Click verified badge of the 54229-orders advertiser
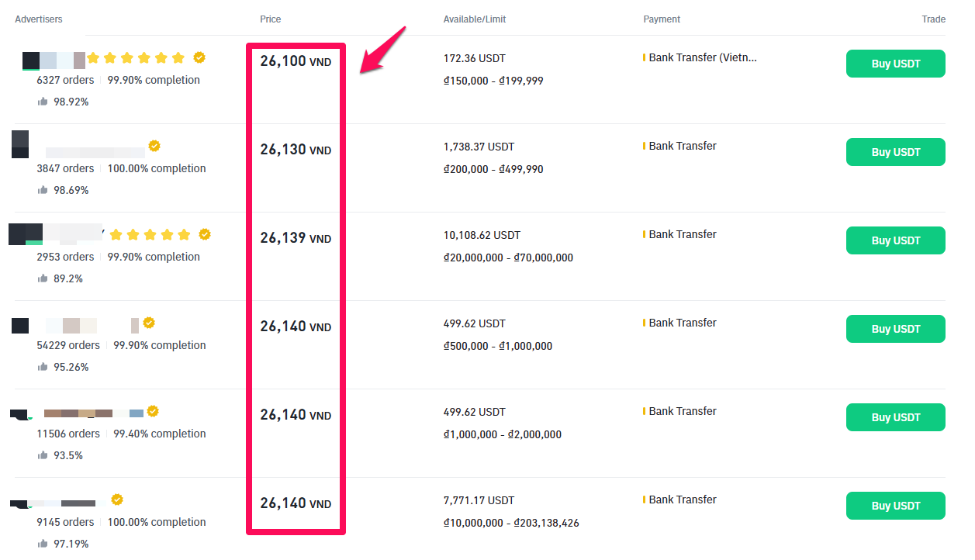The height and width of the screenshot is (560, 975). click(149, 323)
